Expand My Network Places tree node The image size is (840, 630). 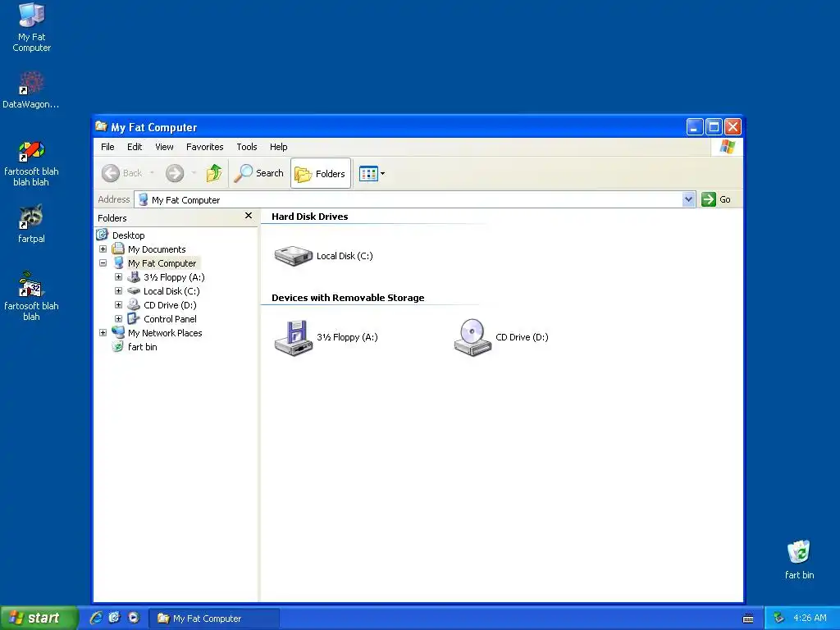pos(103,333)
